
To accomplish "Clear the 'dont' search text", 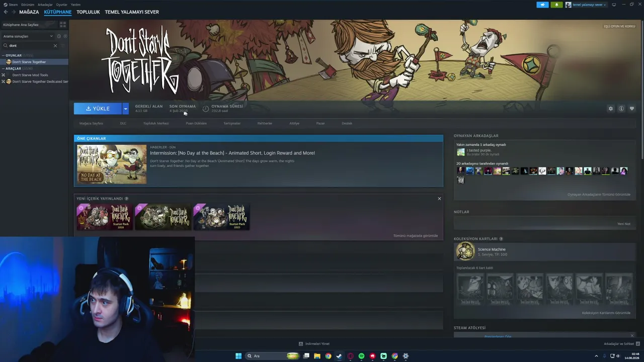I will point(55,46).
